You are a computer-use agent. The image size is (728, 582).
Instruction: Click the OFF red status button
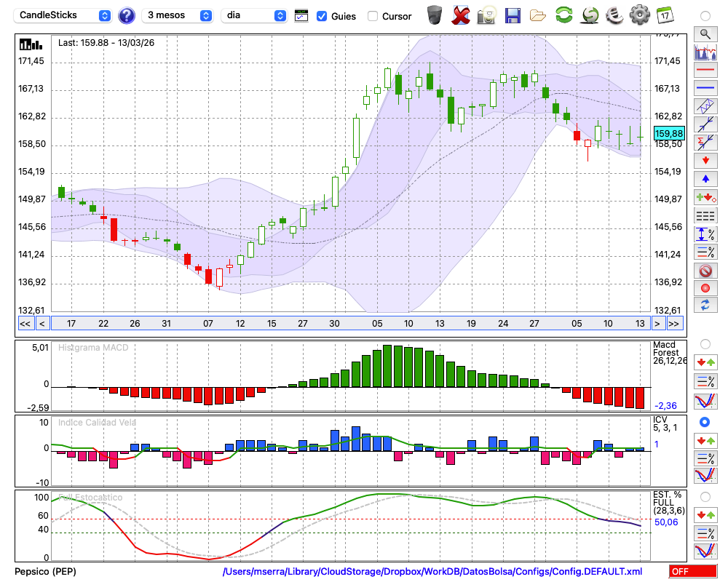tap(692, 572)
